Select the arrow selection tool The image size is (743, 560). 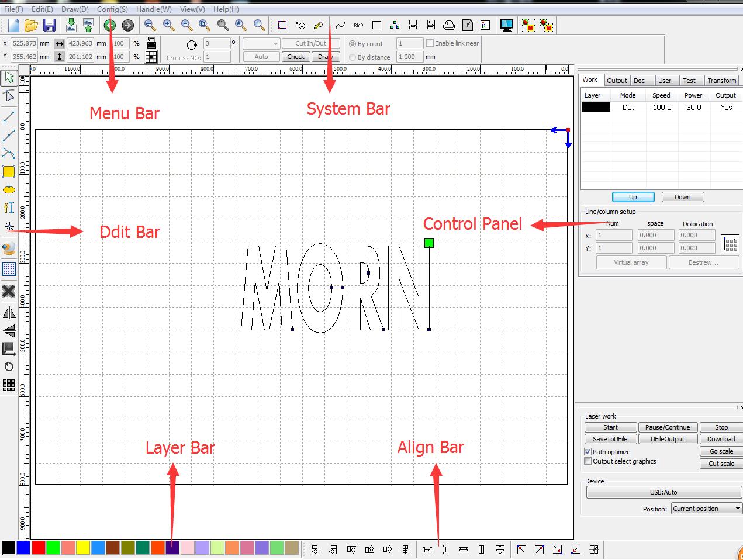coord(9,77)
